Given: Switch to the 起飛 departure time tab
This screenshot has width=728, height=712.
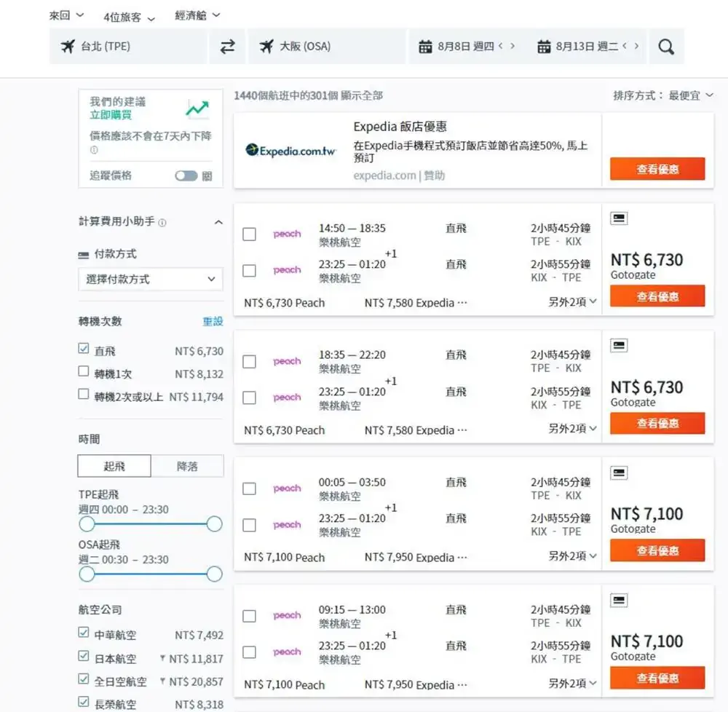Looking at the screenshot, I should tap(114, 466).
